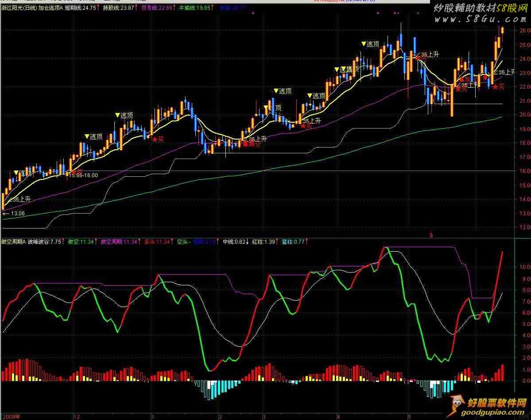Screen dimensions: 531x420
Task: Open the 加仓逃顶A indicator name
Action: [x=50, y=8]
